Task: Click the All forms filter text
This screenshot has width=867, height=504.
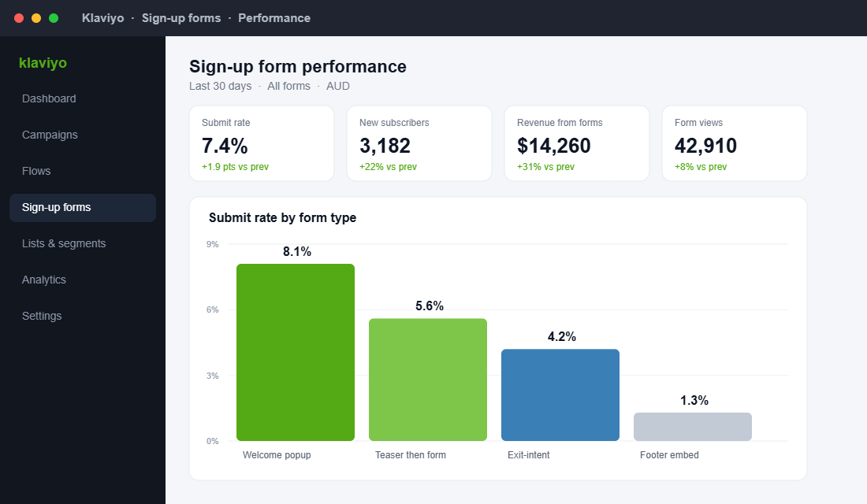Action: pos(288,86)
